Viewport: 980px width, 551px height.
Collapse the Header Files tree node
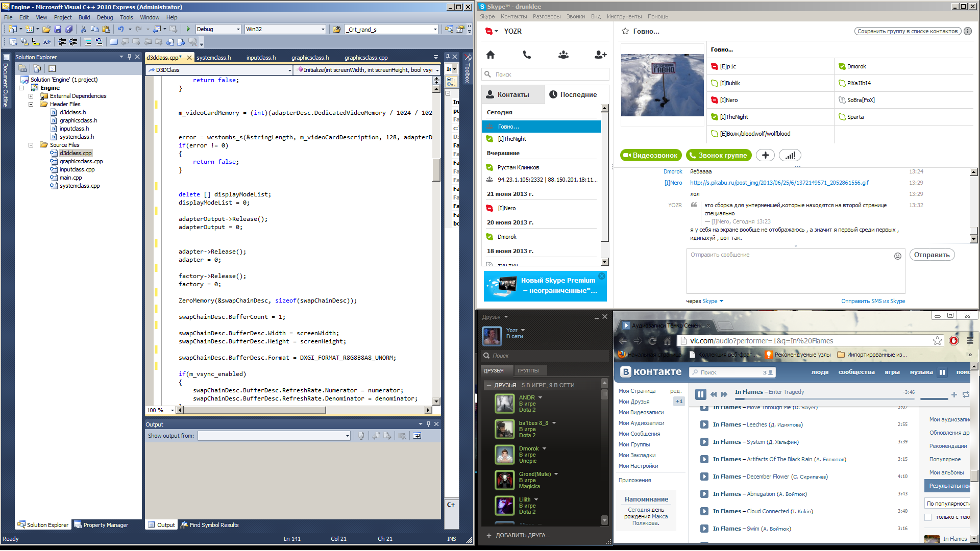click(x=31, y=104)
